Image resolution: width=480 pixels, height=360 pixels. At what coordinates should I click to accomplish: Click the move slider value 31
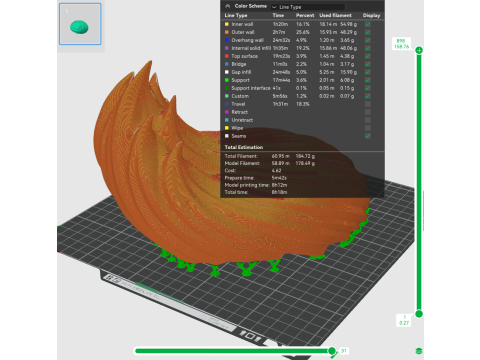tap(344, 351)
